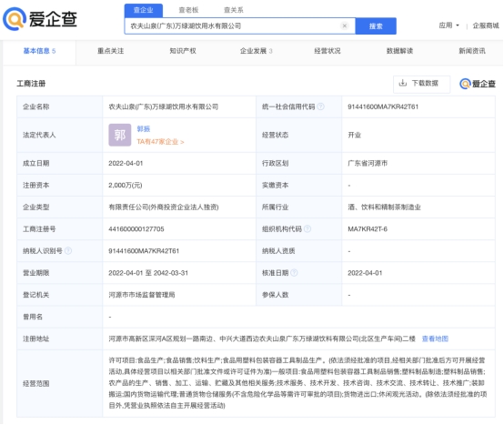Click the help icon next to 组织机构代码

(307, 228)
